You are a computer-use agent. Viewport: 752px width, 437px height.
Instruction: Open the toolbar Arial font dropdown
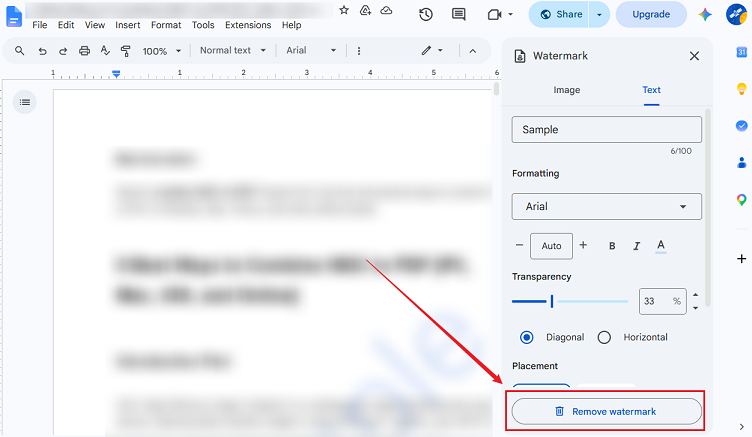click(311, 50)
